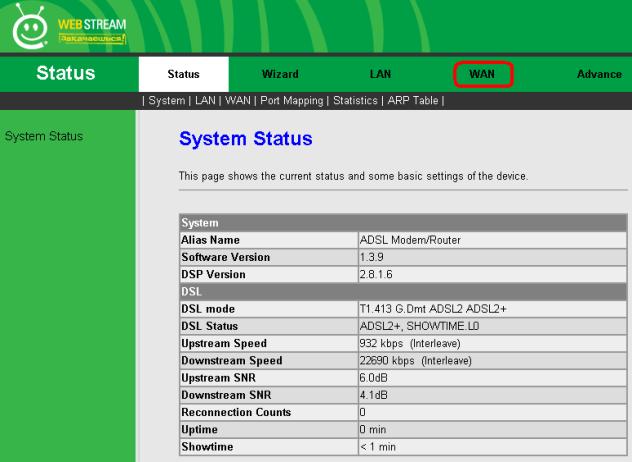Image resolution: width=632 pixels, height=462 pixels.
Task: Click the Reconnection Counts value 0
Action: coord(362,412)
